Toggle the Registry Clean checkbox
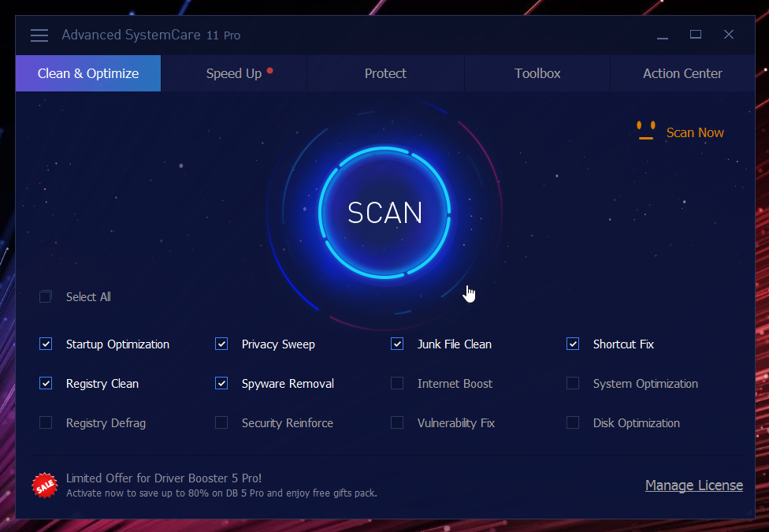 46,383
